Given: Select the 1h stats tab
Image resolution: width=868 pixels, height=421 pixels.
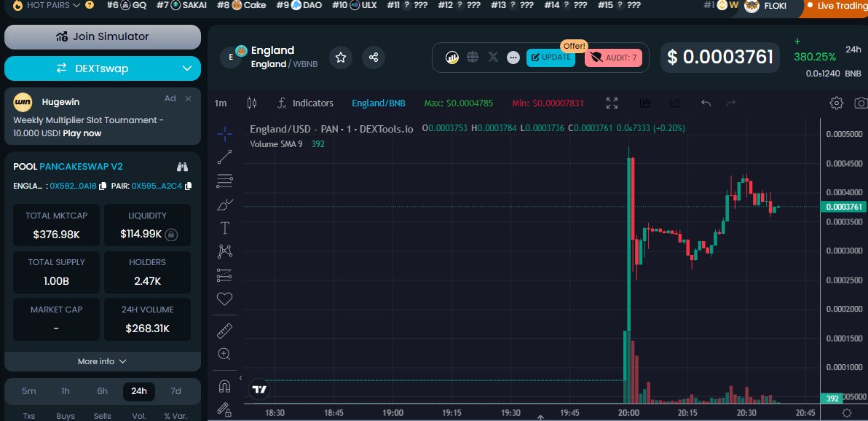Looking at the screenshot, I should pos(66,391).
